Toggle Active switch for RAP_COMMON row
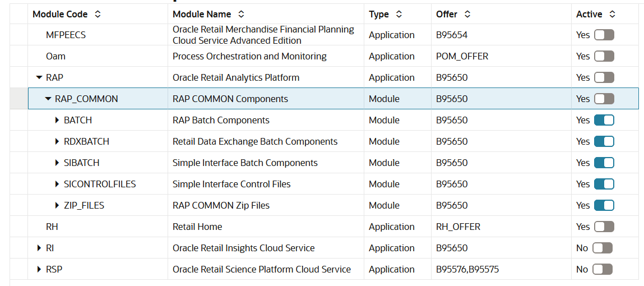This screenshot has height=286, width=644. point(604,99)
